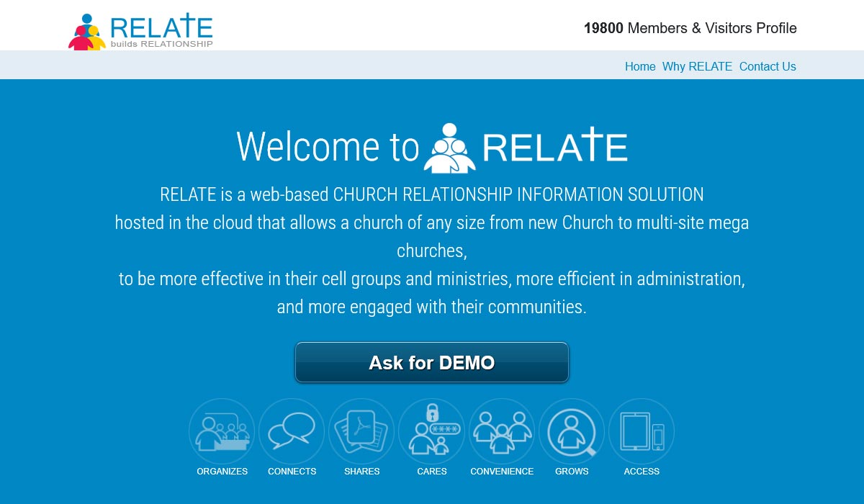
Task: Click the 'and more engaged with their communities.' line
Action: (x=432, y=307)
